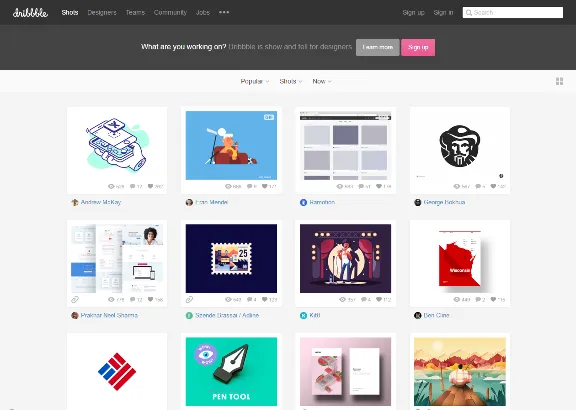The height and width of the screenshot is (410, 576).
Task: Like Ramotion's shot with heart icon
Action: (379, 186)
